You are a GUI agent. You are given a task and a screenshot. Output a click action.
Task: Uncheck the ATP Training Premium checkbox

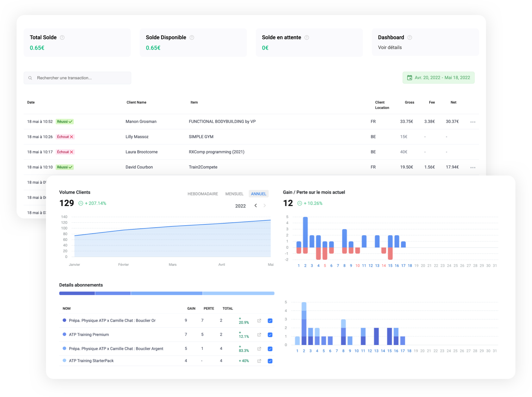coord(270,335)
